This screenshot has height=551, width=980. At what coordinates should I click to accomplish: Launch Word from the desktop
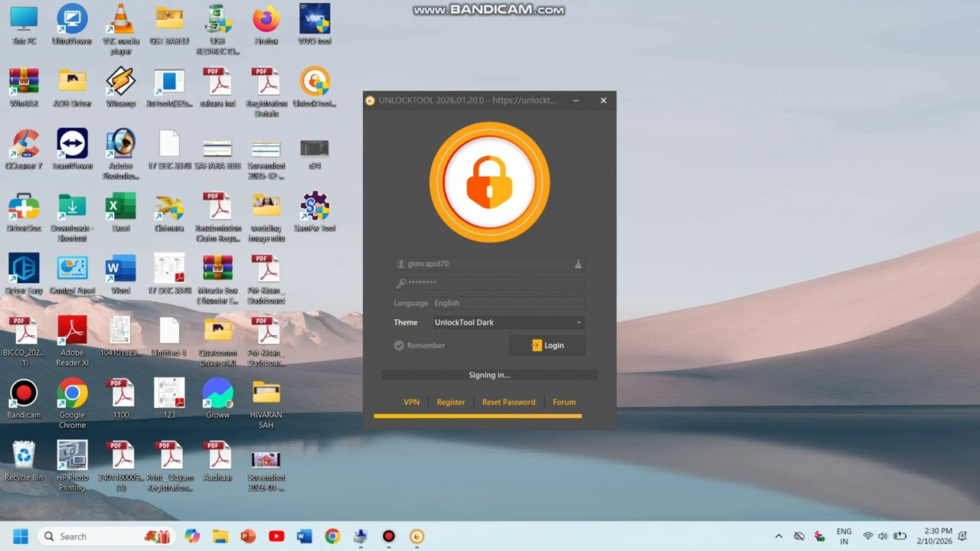point(120,274)
